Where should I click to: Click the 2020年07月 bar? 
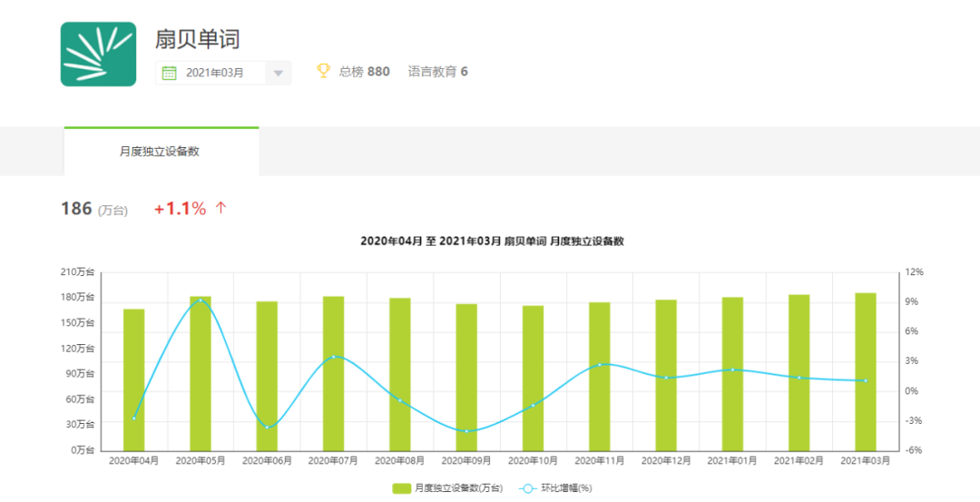click(x=334, y=373)
